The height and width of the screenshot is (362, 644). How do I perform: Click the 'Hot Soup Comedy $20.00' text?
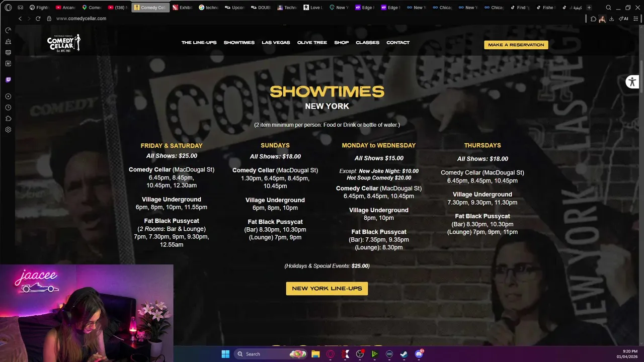coord(379,178)
